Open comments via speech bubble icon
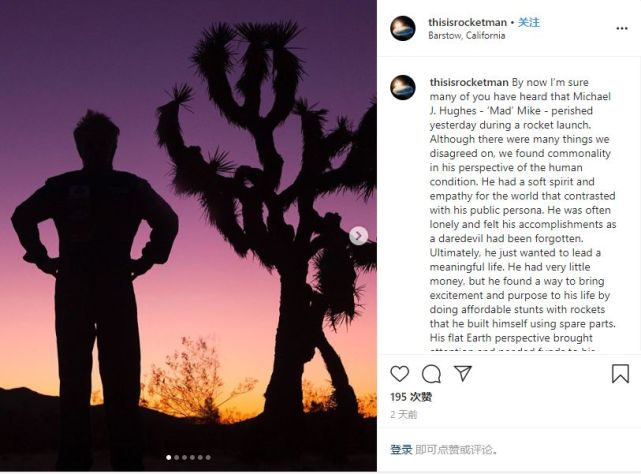Image resolution: width=641 pixels, height=474 pixels. 431,374
